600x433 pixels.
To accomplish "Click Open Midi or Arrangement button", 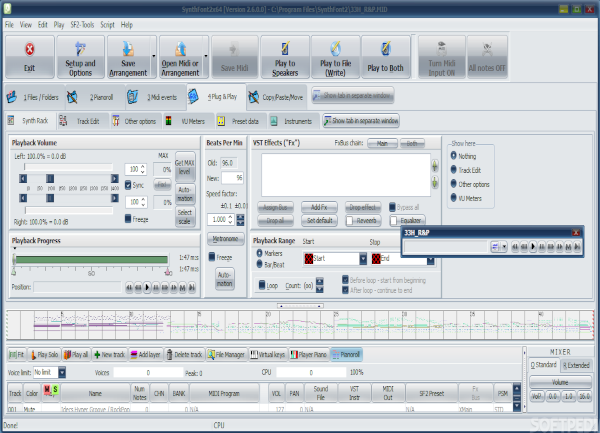I will [180, 57].
